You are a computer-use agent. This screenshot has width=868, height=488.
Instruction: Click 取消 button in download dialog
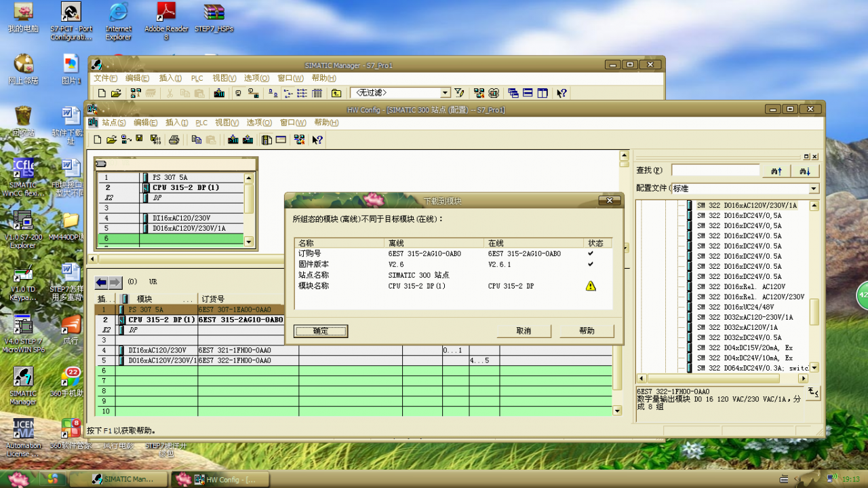[524, 331]
